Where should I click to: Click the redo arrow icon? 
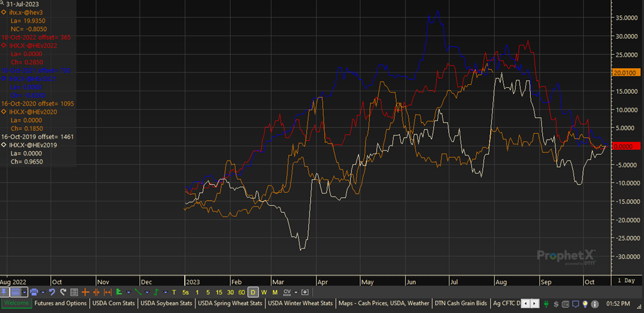(63, 292)
